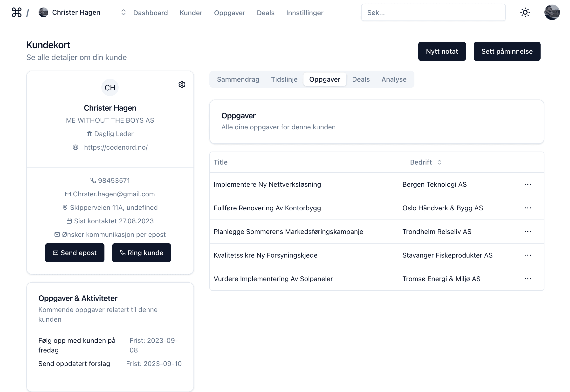Switch to the Tidslinje tab
Image resolution: width=570 pixels, height=392 pixels.
click(284, 79)
